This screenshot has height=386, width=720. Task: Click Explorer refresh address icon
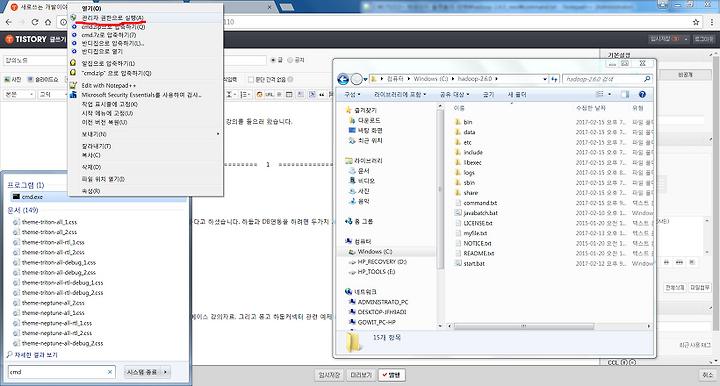pyautogui.click(x=554, y=79)
